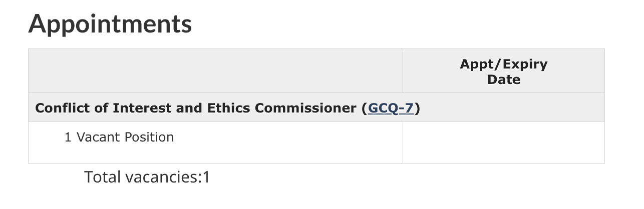The image size is (644, 209).
Task: Click the blank first column header cell
Action: click(x=215, y=71)
